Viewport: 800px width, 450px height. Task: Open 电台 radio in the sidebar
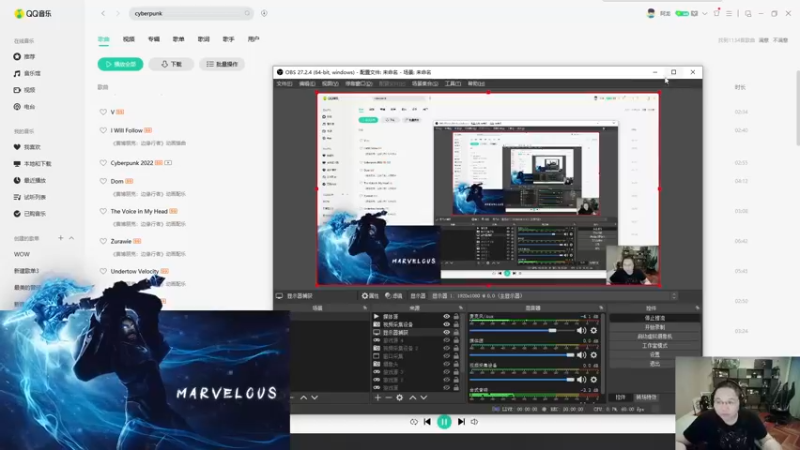pyautogui.click(x=24, y=107)
